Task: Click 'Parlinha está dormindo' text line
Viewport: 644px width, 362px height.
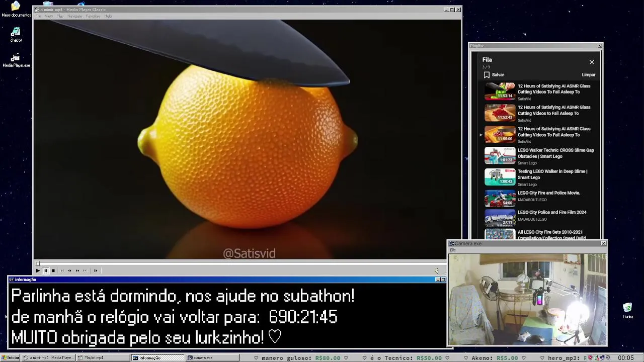Action: pyautogui.click(x=183, y=296)
